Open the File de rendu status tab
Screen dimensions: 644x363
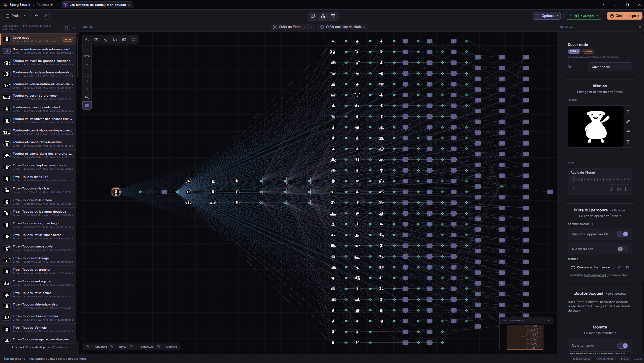[605, 359]
